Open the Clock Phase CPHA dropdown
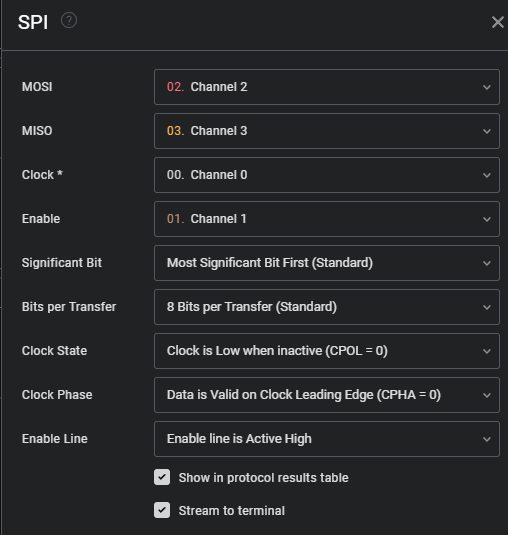508x535 pixels. coord(327,395)
